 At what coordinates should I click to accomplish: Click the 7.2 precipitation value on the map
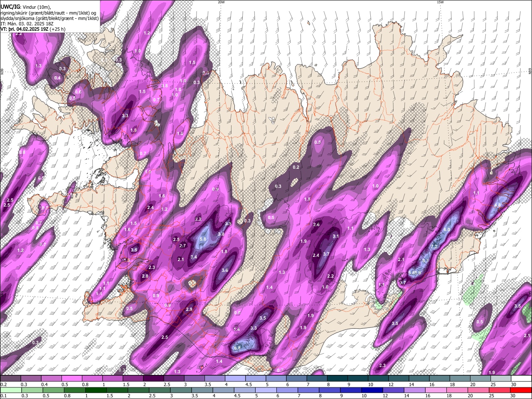(434, 246)
